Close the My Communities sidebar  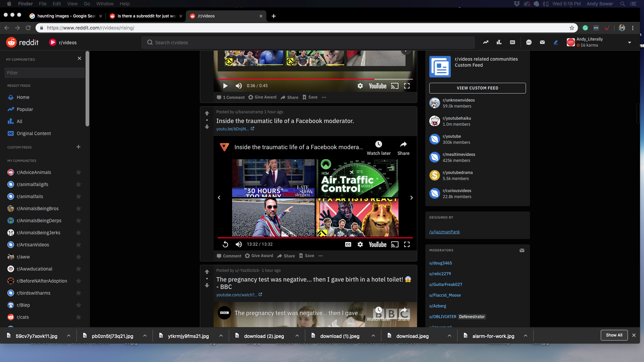coord(79,58)
